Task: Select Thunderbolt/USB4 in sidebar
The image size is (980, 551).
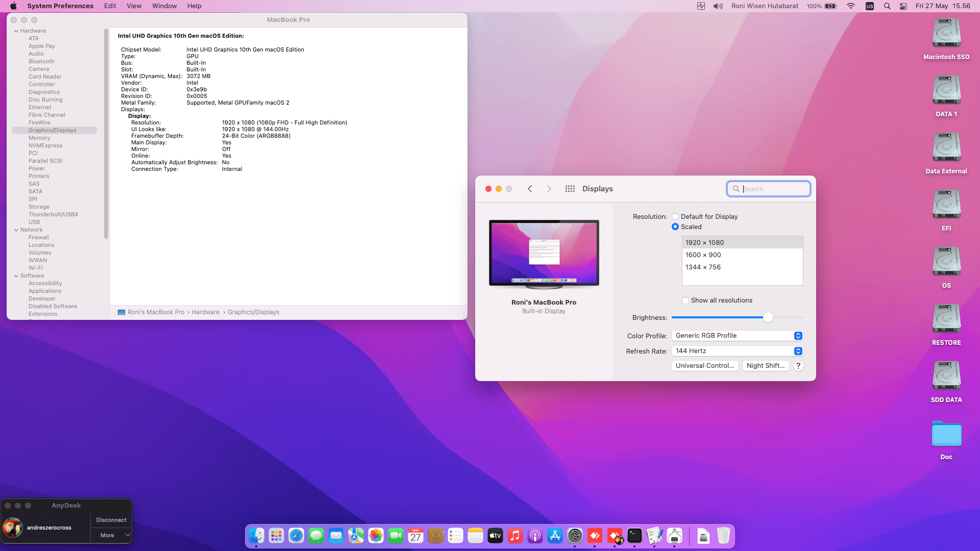Action: 53,215
